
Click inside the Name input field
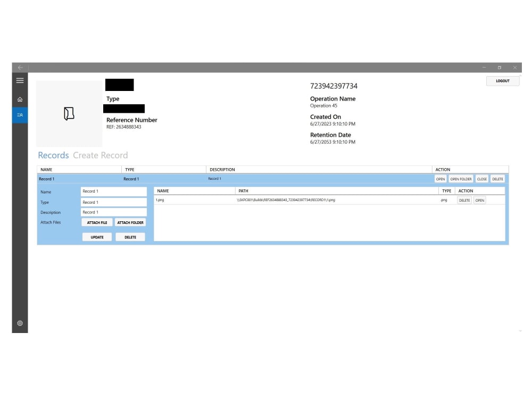[113, 192]
